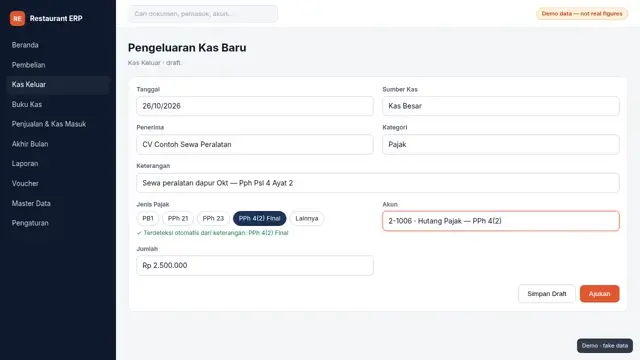Click the Keterangan text field
This screenshot has height=360, width=640.
[x=378, y=183]
